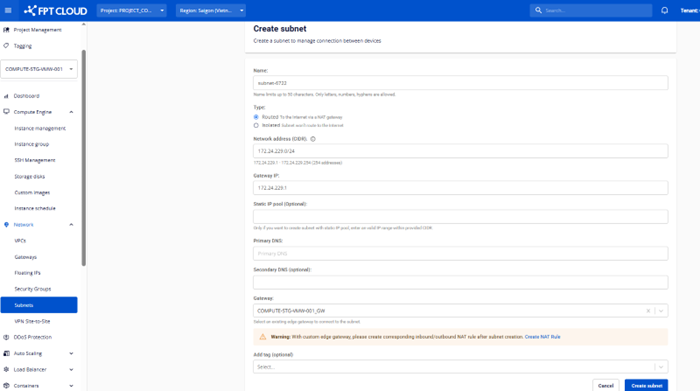The width and height of the screenshot is (700, 391).
Task: Open the Add tag dropdown
Action: click(460, 367)
